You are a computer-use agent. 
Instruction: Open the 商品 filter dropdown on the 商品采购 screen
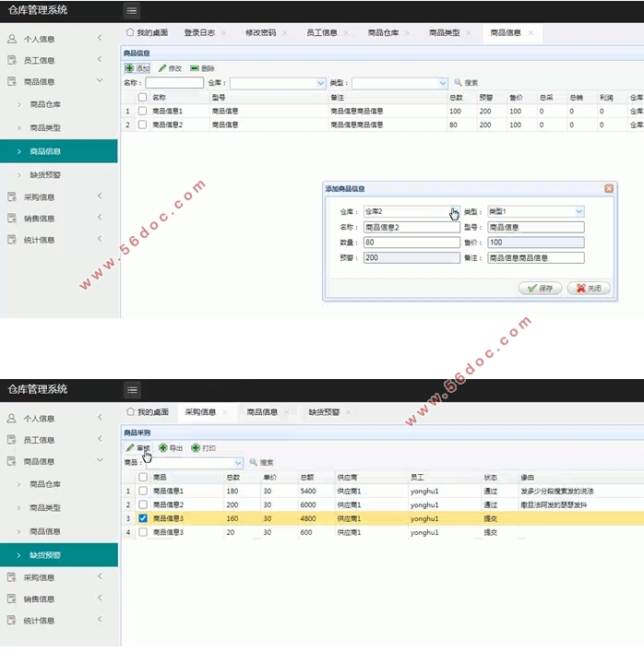tap(238, 463)
